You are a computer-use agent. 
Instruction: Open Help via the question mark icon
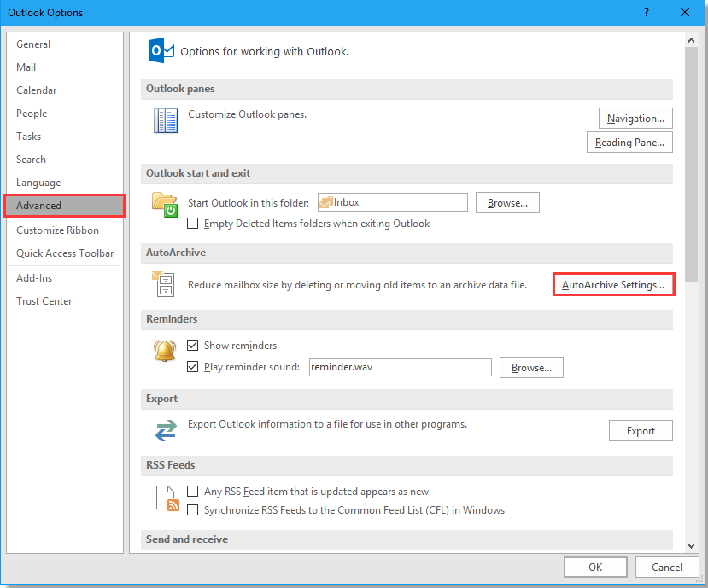pos(647,13)
